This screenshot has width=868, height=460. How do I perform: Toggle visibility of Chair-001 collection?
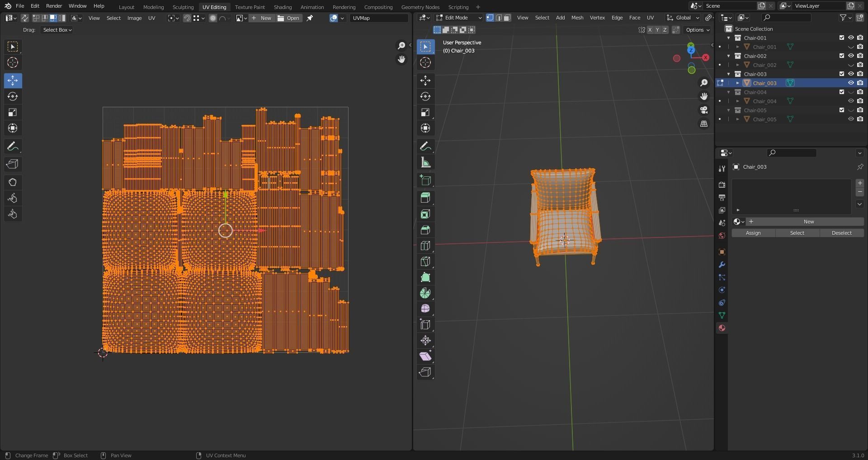(x=851, y=38)
